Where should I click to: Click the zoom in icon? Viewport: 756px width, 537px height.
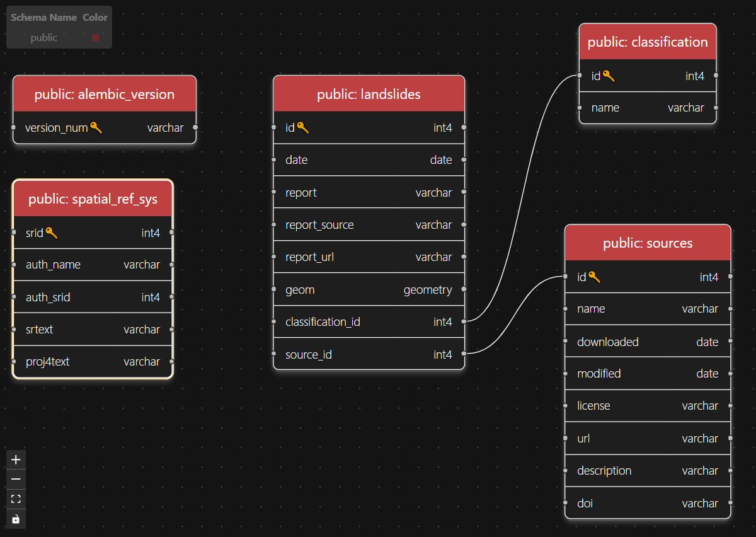(x=15, y=459)
